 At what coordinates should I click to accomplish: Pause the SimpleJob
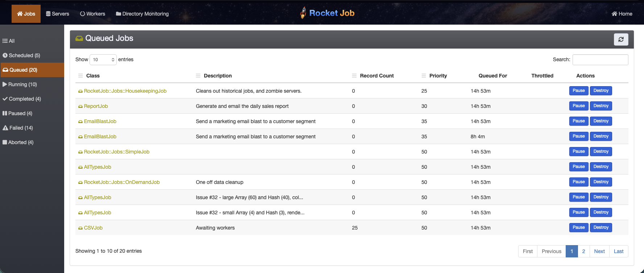[579, 151]
